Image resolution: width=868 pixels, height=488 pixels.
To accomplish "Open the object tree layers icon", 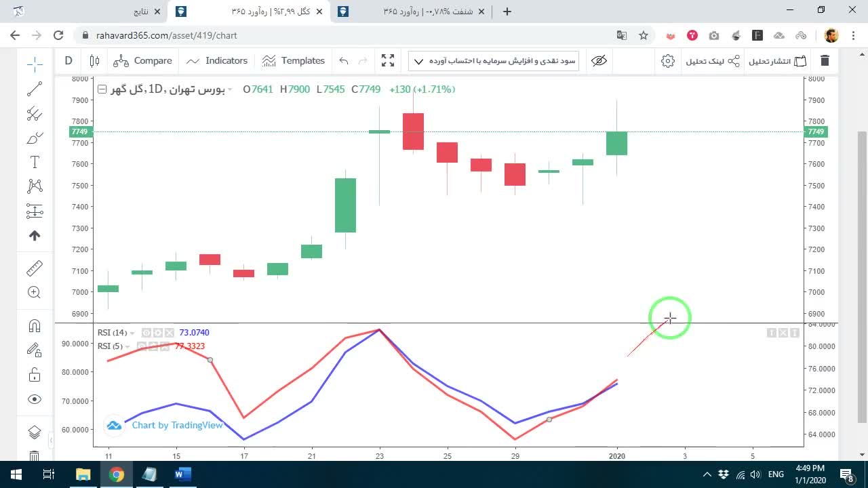I will 35,432.
